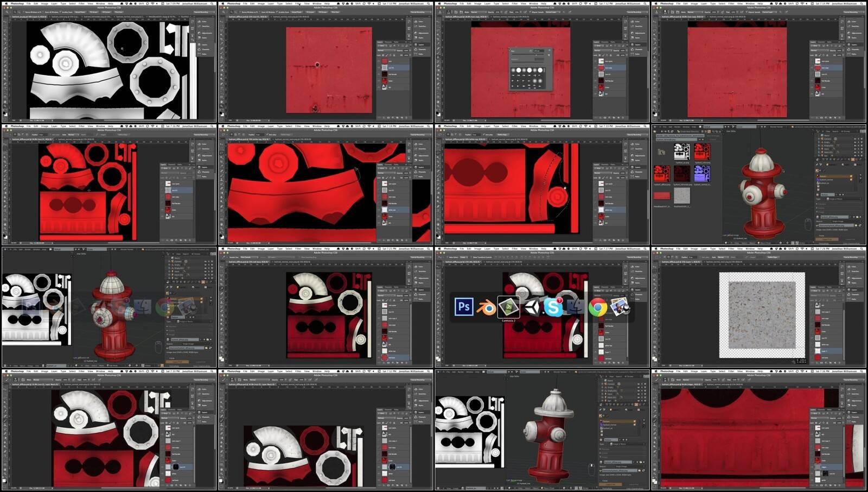Choose the Preview icon in the app switcher
Image resolution: width=868 pixels, height=492 pixels.
pos(620,307)
